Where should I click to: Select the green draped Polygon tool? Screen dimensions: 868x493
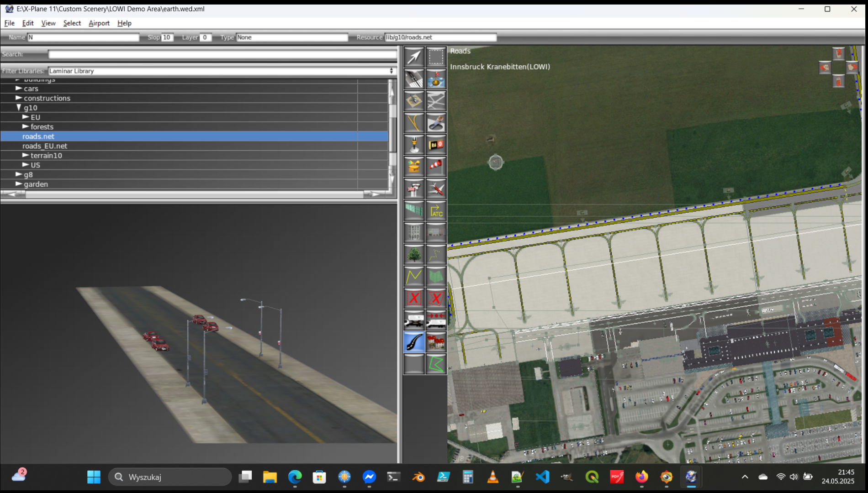[436, 276]
